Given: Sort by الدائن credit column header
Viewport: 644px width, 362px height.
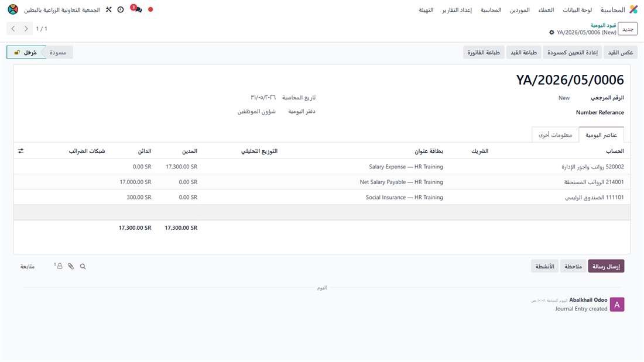Looking at the screenshot, I should tap(145, 151).
